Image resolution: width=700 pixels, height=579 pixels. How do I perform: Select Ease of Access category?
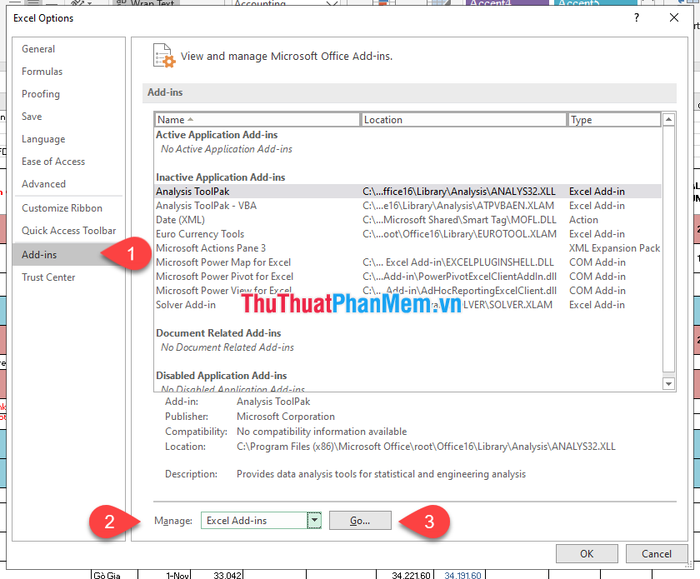(x=53, y=162)
